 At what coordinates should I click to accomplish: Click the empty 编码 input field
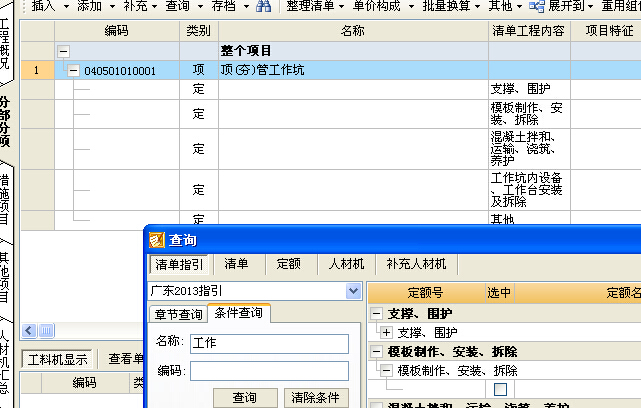coord(269,371)
